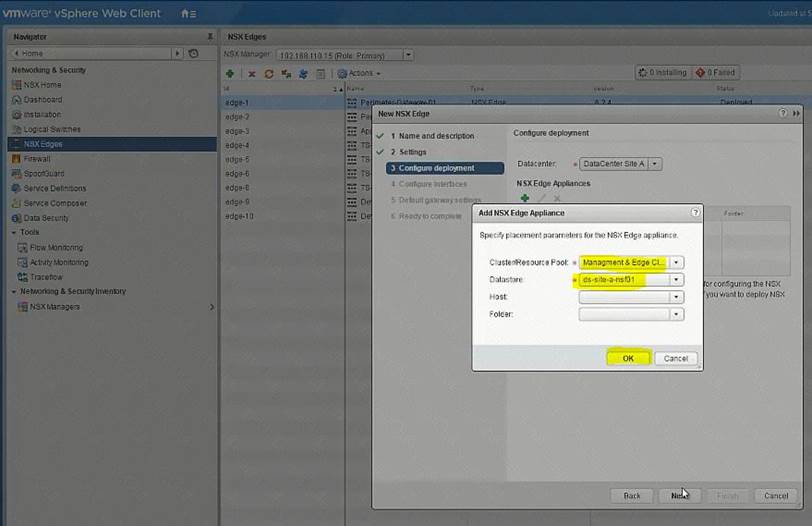Select the edge-1 row in the list
Image resolution: width=812 pixels, height=526 pixels.
pyautogui.click(x=237, y=102)
